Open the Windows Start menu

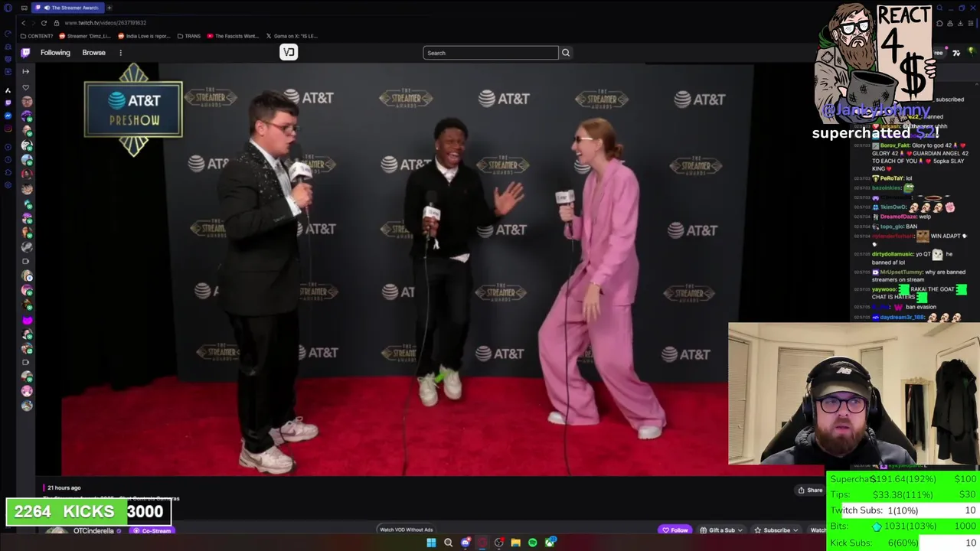click(431, 543)
